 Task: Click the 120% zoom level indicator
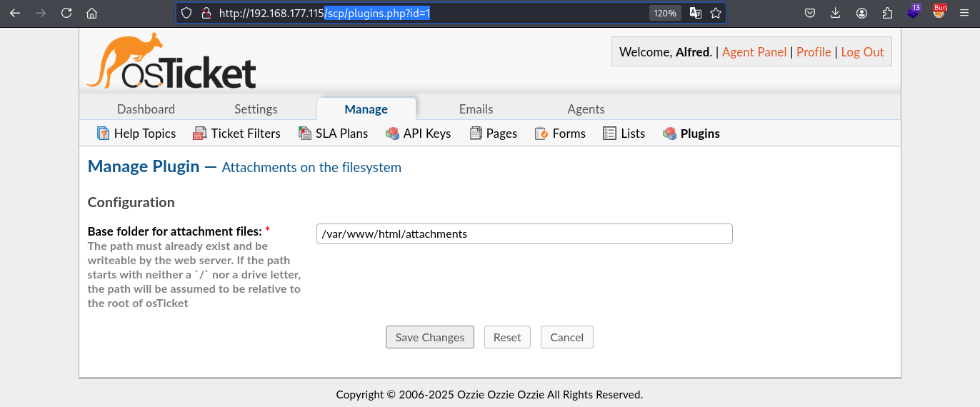(664, 13)
